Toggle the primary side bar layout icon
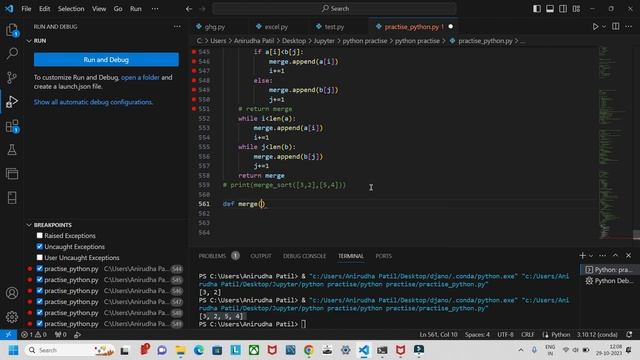This screenshot has width=640, height=360. pos(537,9)
